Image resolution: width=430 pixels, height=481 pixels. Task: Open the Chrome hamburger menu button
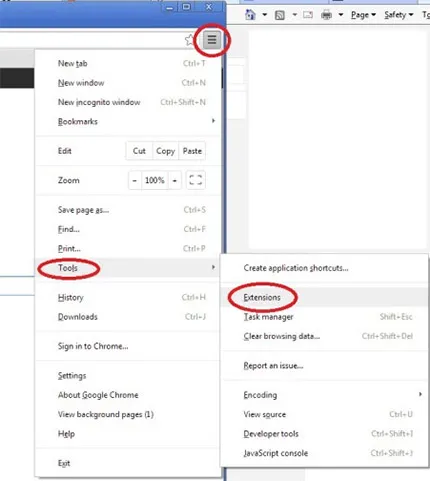pyautogui.click(x=212, y=40)
